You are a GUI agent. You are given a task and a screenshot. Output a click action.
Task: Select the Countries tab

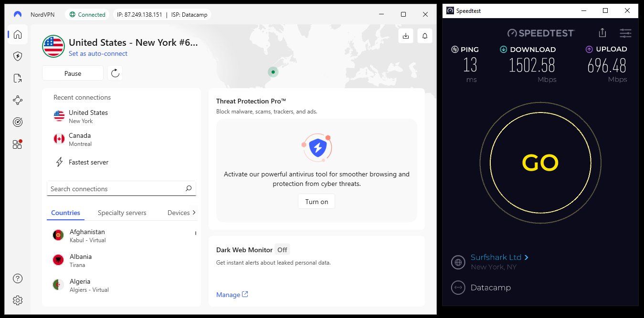point(65,213)
